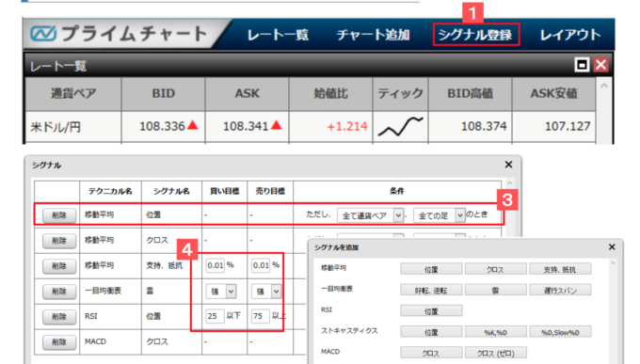
Task: Click the up arrow of rate list scrollbar
Action: [604, 86]
